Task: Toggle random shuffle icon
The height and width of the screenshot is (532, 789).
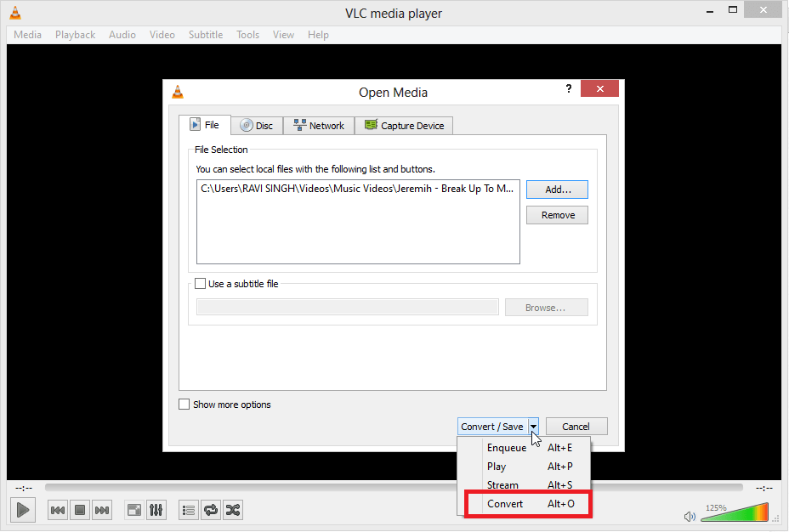Action: 233,511
